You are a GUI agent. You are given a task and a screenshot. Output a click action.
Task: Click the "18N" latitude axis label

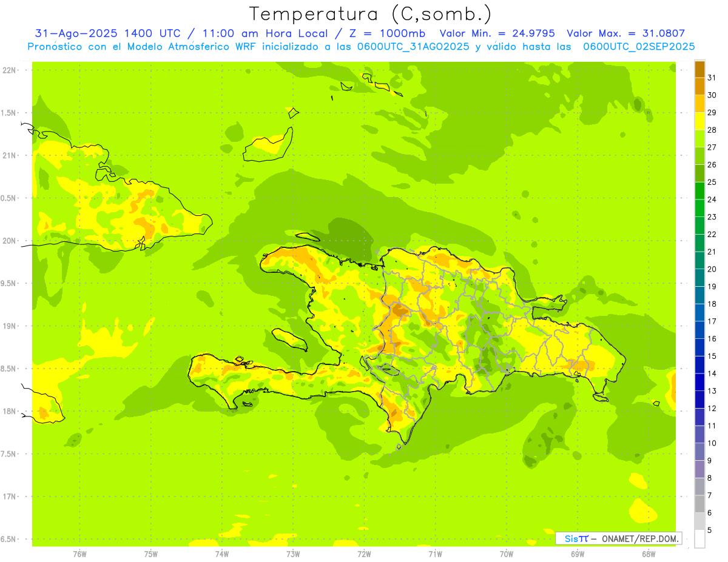click(10, 411)
